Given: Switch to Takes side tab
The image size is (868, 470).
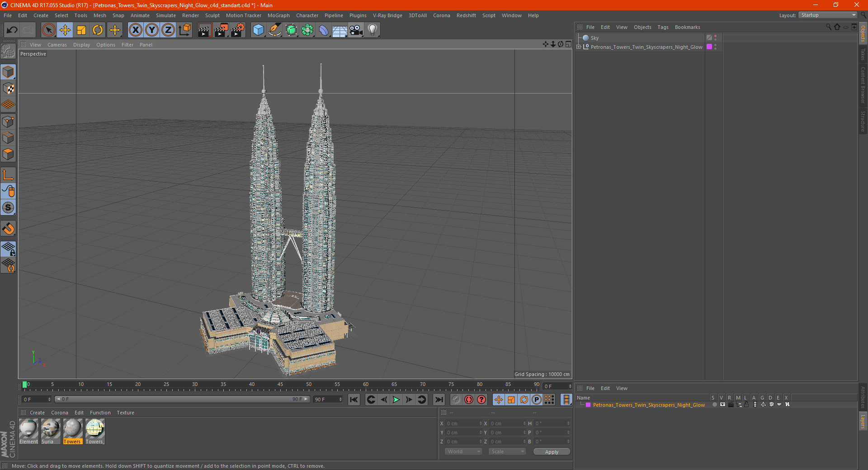Looking at the screenshot, I should click(863, 54).
